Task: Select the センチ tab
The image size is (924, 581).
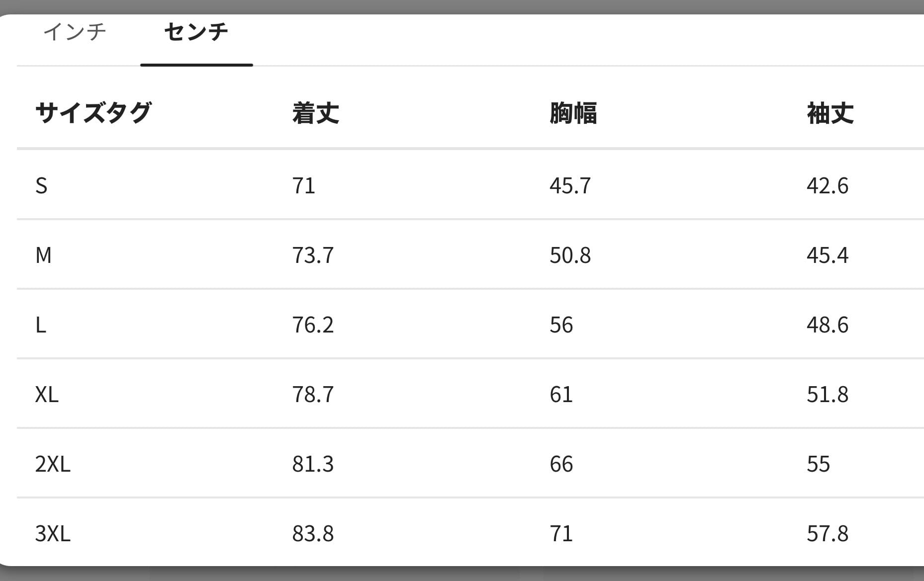Action: click(x=196, y=32)
